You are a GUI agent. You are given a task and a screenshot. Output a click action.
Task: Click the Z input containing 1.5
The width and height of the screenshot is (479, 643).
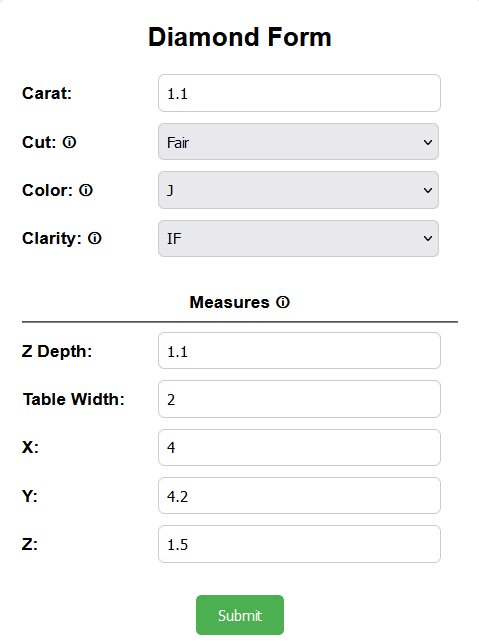tap(299, 544)
